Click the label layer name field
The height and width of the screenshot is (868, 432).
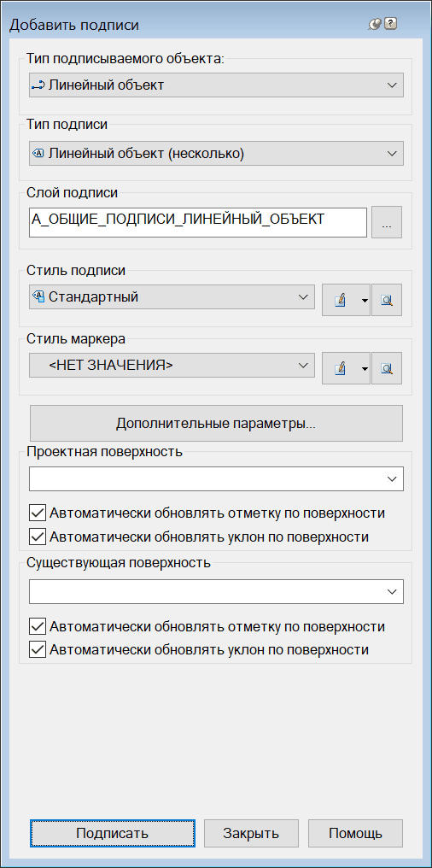click(198, 222)
